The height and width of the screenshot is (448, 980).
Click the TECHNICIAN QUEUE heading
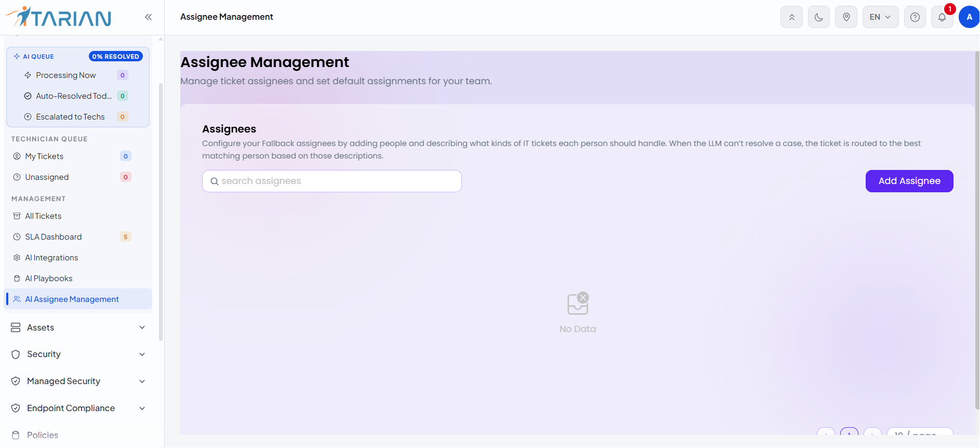49,139
